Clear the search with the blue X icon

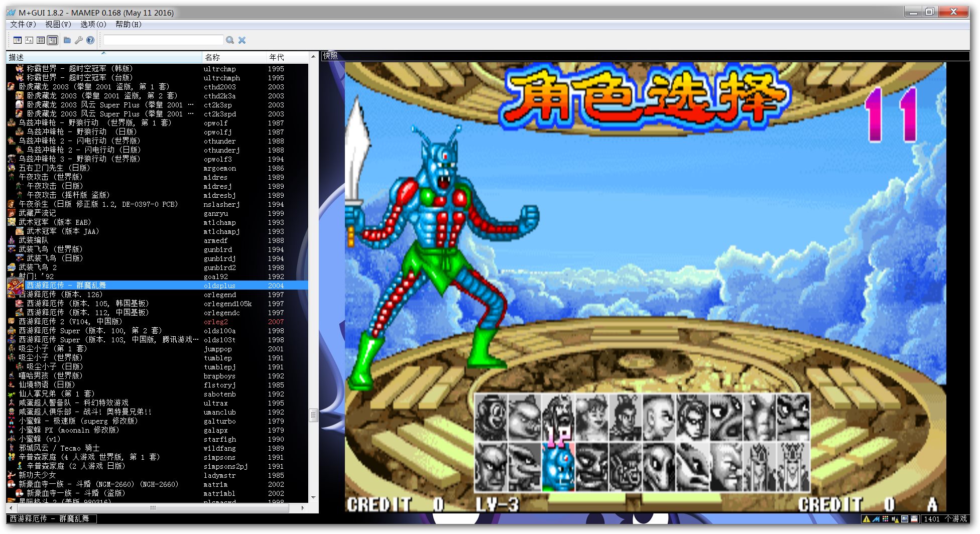click(x=242, y=40)
